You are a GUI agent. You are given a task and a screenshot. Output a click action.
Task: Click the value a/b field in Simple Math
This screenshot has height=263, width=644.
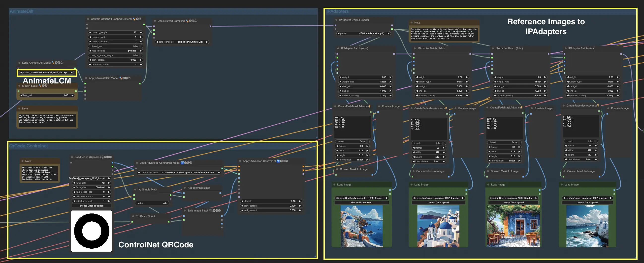(152, 203)
